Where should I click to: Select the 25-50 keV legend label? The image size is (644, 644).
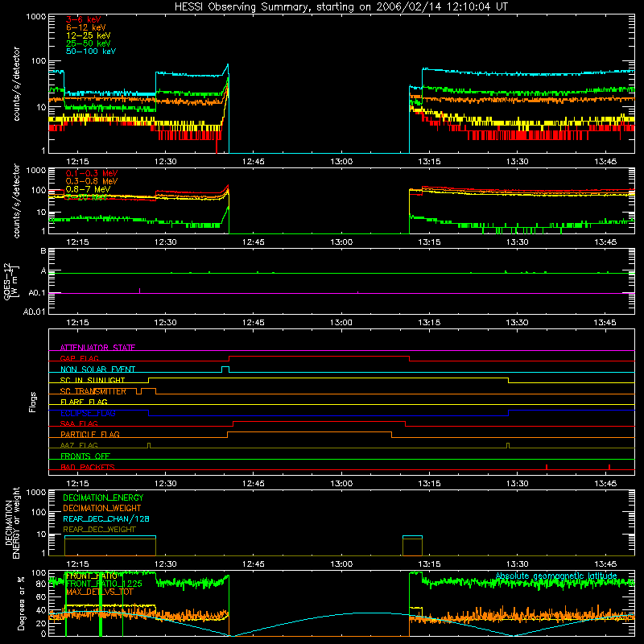(89, 43)
